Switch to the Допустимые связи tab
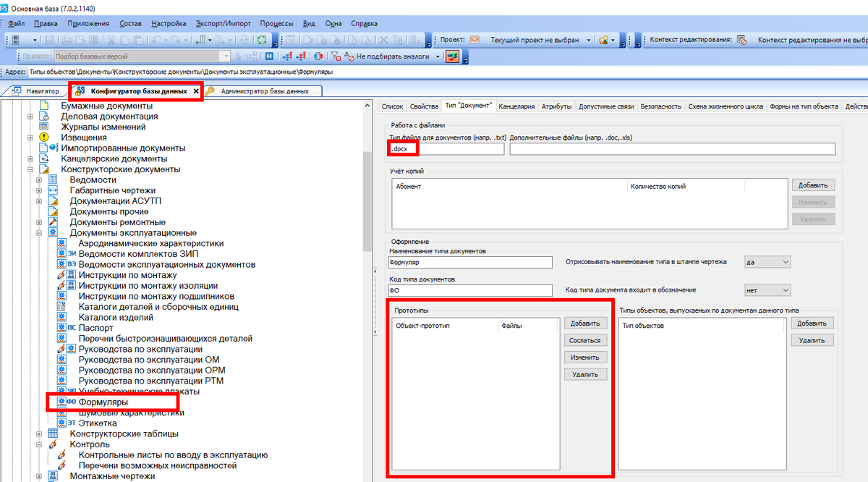Screen dimensions: 868x482 [x=605, y=106]
